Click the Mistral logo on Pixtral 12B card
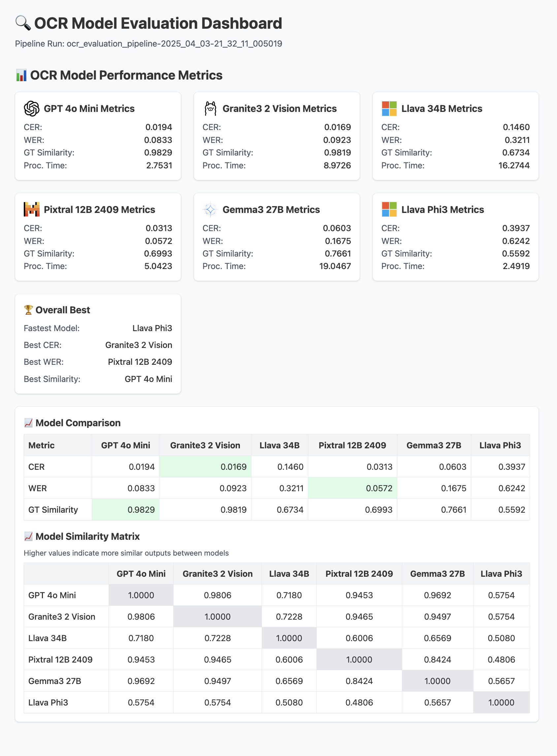This screenshot has width=557, height=756. click(31, 210)
